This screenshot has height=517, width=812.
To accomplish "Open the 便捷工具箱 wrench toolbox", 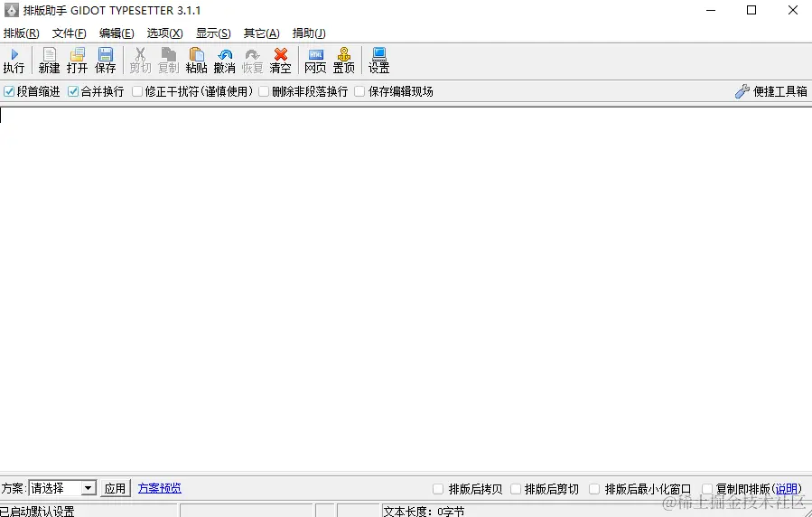I will pyautogui.click(x=770, y=91).
